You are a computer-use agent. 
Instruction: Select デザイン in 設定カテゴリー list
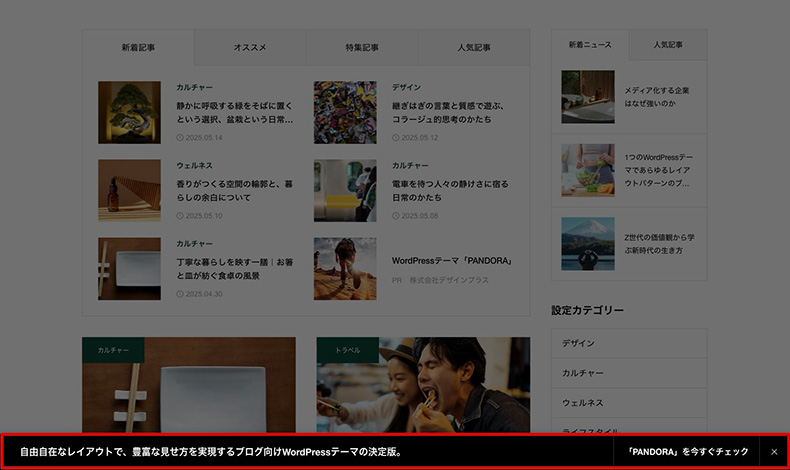pos(629,344)
